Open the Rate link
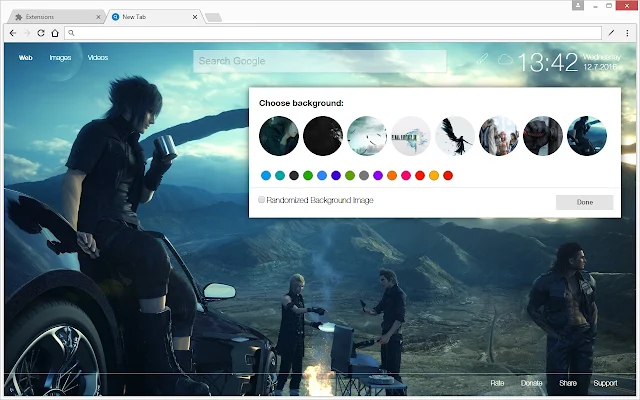This screenshot has width=640, height=400. coord(497,383)
